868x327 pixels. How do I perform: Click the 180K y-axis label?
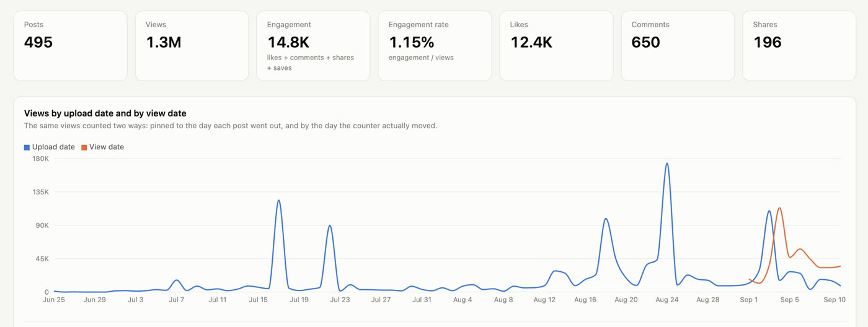pyautogui.click(x=41, y=159)
